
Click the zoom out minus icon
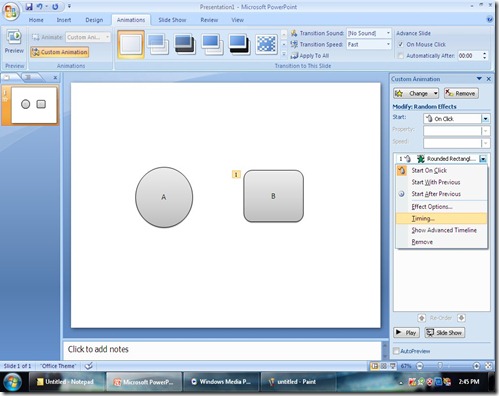click(420, 366)
